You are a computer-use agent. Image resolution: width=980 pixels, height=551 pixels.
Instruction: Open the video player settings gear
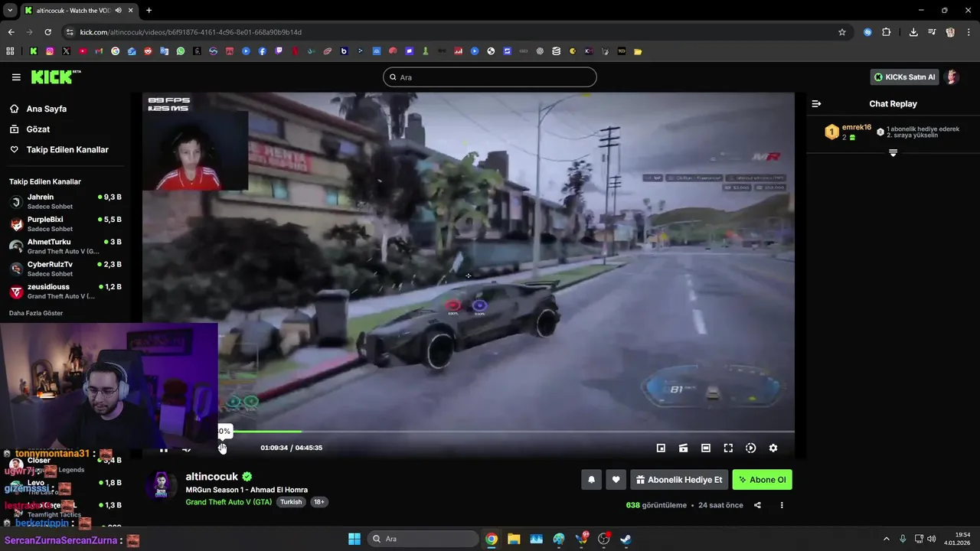coord(773,448)
